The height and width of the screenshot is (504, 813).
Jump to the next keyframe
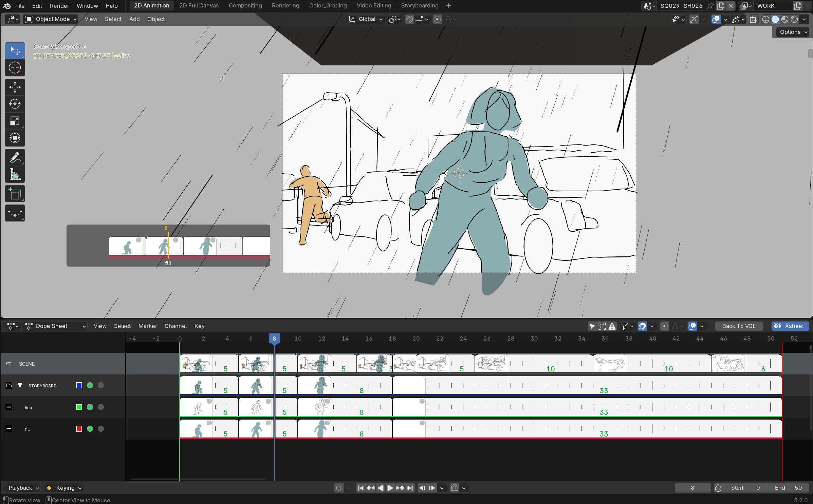[x=400, y=488]
